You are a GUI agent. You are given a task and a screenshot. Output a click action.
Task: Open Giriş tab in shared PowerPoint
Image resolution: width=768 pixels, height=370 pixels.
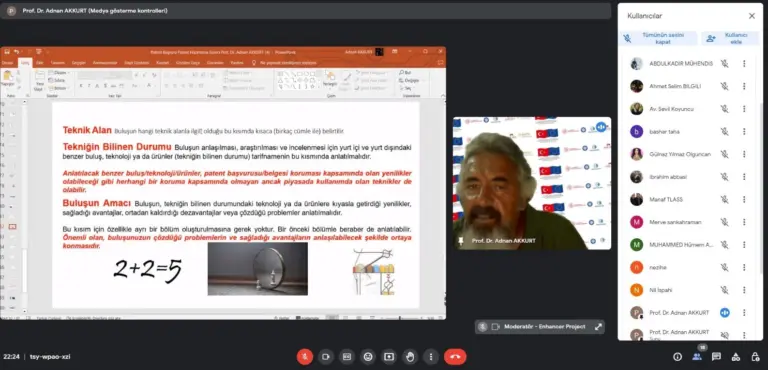tap(25, 63)
